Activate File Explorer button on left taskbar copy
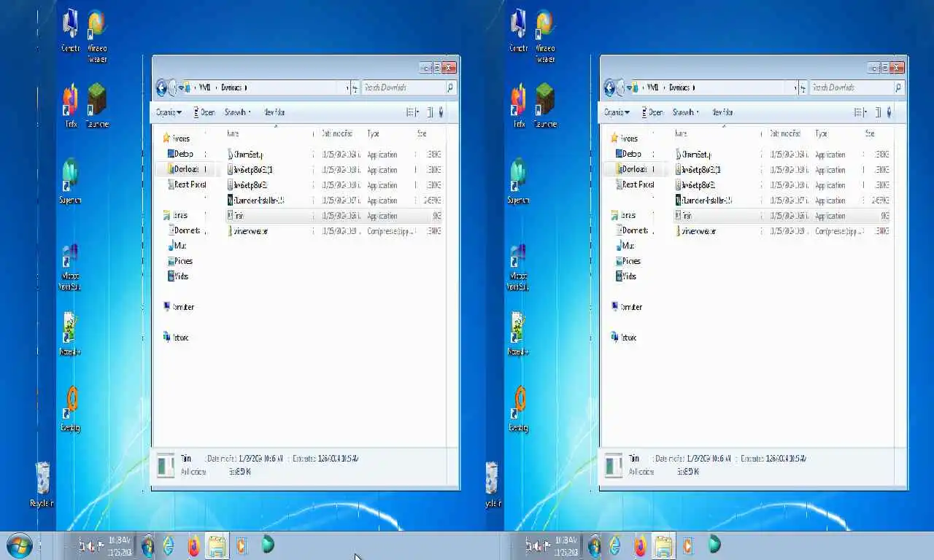The height and width of the screenshot is (560, 934). click(217, 545)
